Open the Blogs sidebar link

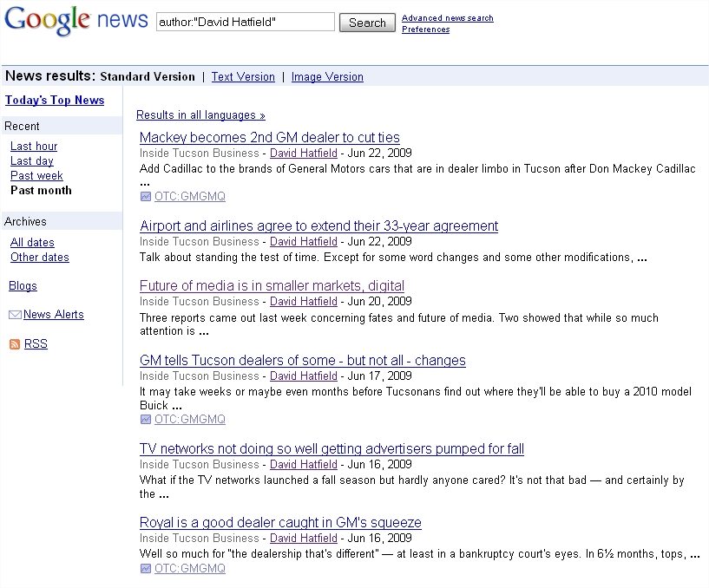click(x=23, y=286)
